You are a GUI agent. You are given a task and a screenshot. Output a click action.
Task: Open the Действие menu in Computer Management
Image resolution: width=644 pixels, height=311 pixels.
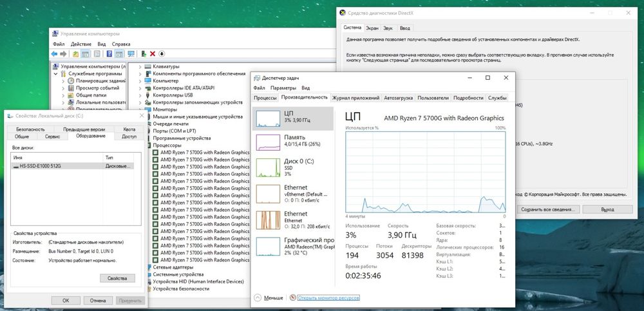click(x=81, y=44)
